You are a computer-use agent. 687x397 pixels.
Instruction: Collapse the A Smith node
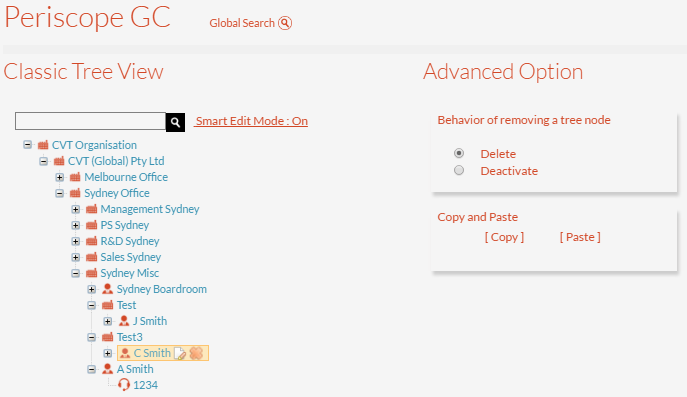[x=92, y=369]
